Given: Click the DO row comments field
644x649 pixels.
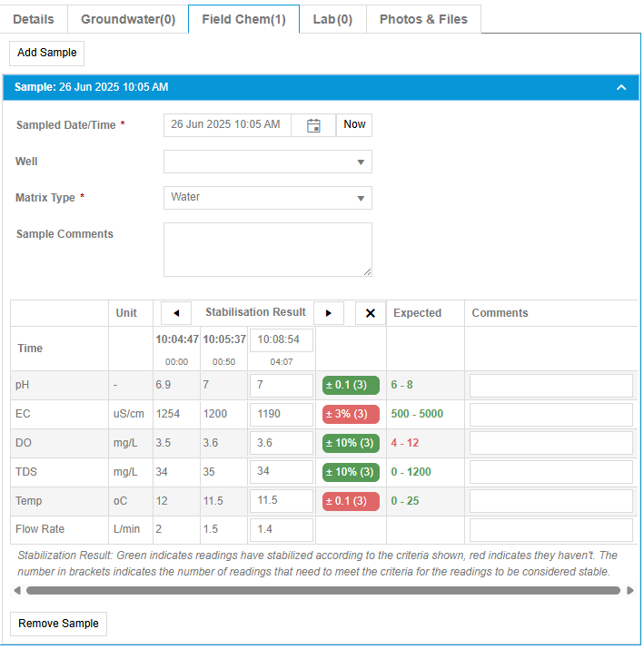Looking at the screenshot, I should [x=551, y=443].
